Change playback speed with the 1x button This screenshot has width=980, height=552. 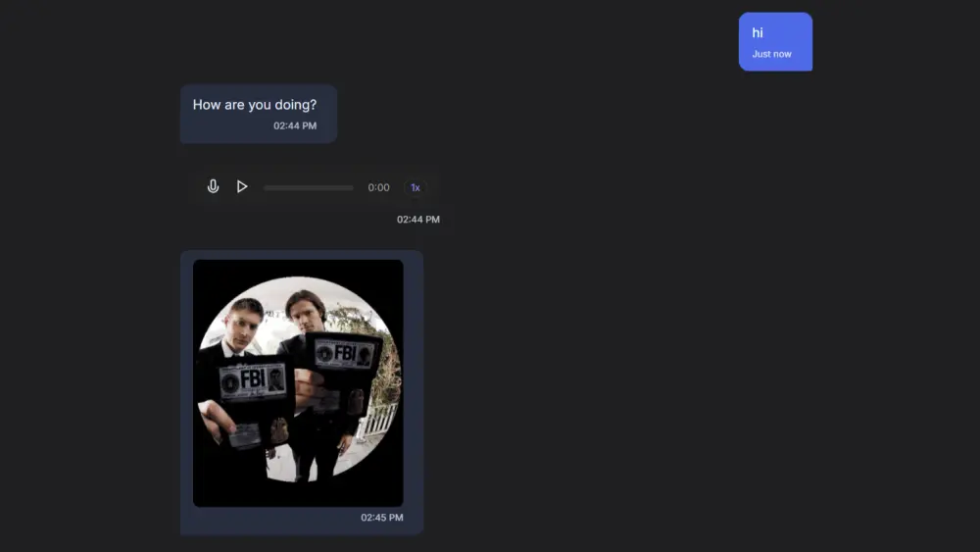click(415, 187)
